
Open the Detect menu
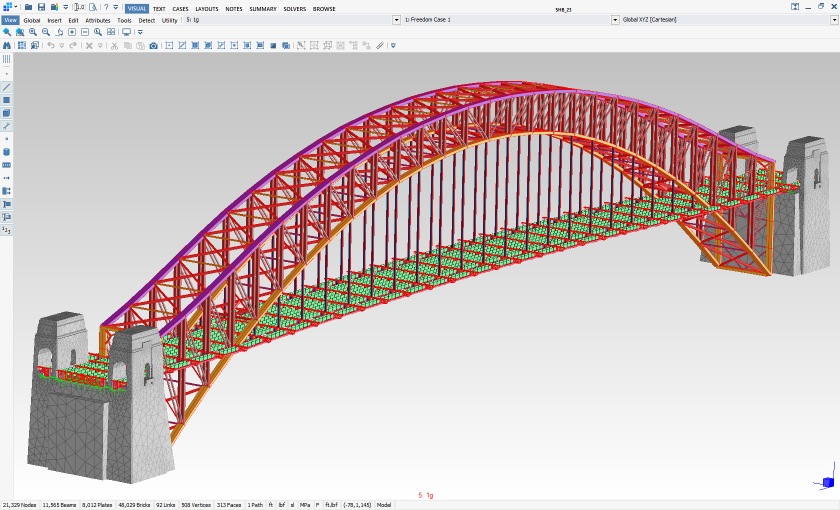(x=146, y=20)
